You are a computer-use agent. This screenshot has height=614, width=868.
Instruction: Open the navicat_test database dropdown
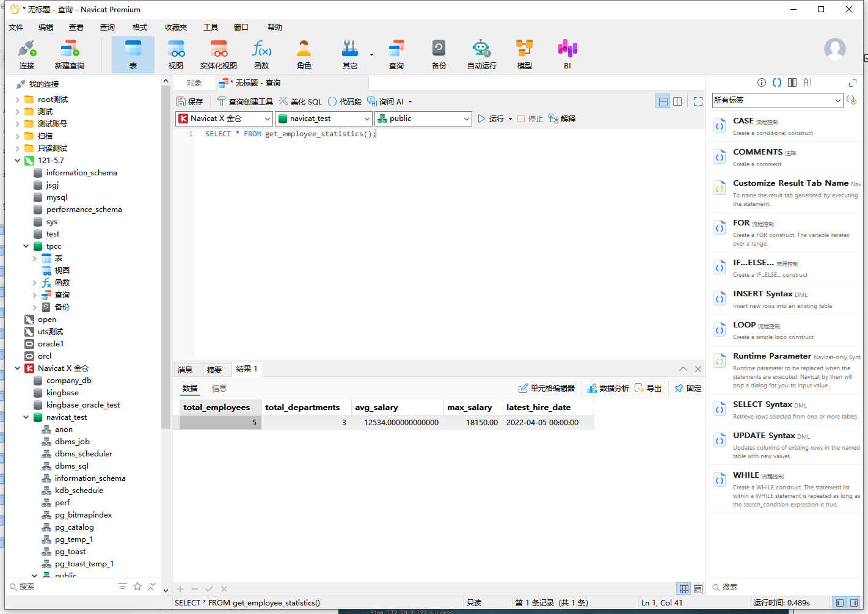click(324, 119)
